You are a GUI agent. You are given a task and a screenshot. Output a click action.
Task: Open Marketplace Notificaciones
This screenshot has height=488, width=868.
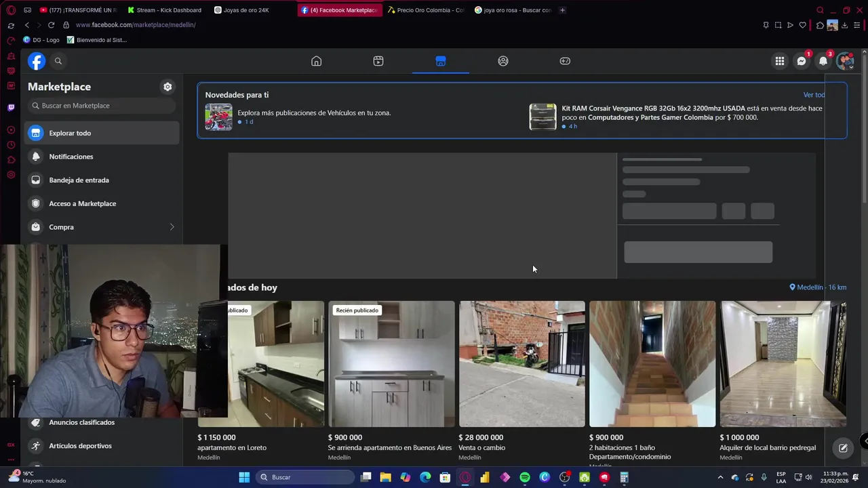(102, 157)
